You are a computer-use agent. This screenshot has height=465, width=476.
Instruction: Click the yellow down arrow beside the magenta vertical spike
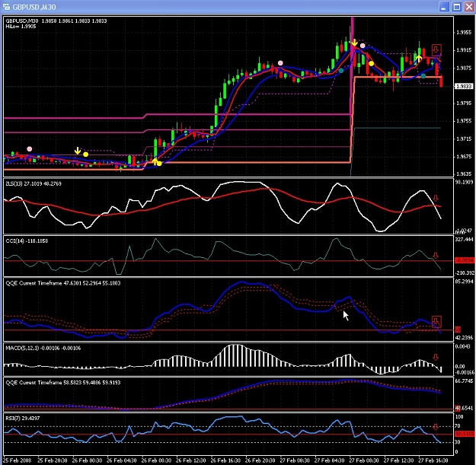click(354, 43)
